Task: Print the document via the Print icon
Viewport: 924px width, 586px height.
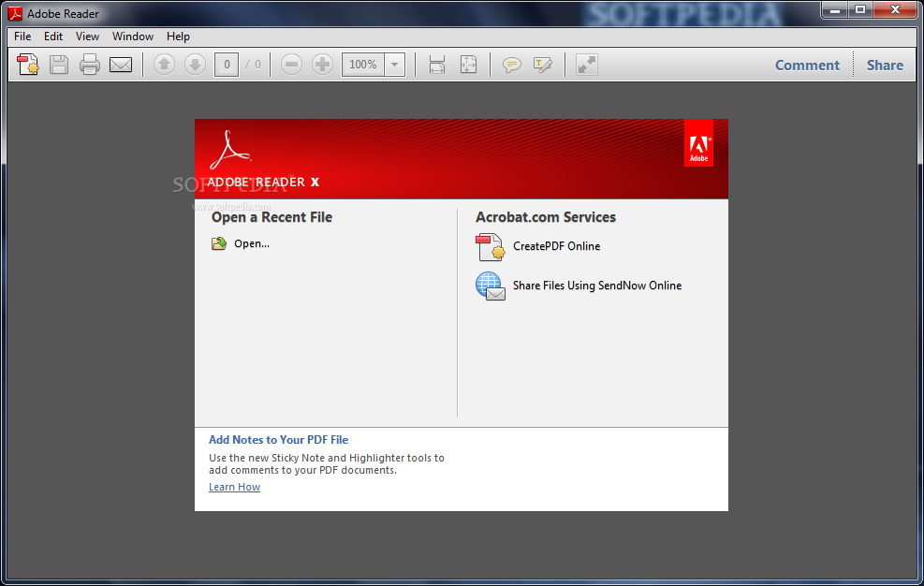Action: point(89,64)
